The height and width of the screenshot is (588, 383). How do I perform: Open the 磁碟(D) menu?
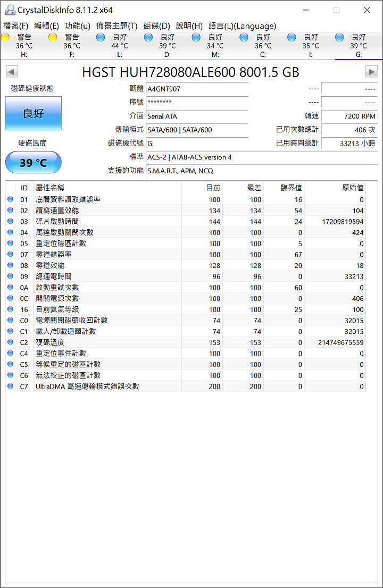(x=157, y=26)
